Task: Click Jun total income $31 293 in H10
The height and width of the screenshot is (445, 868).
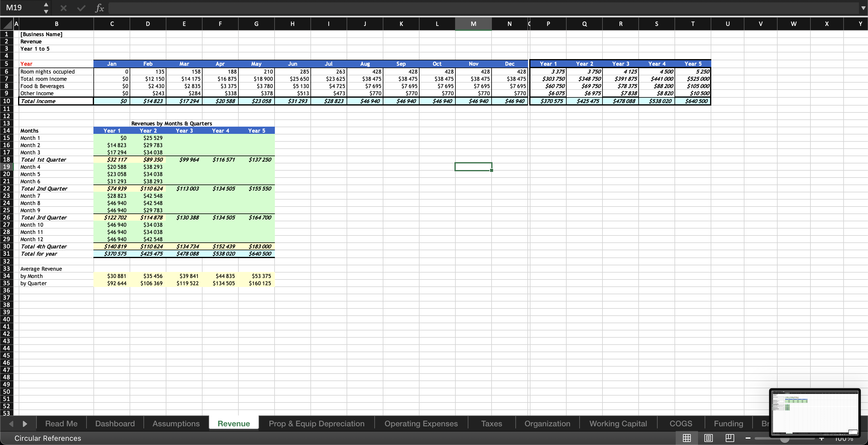Action: [292, 101]
